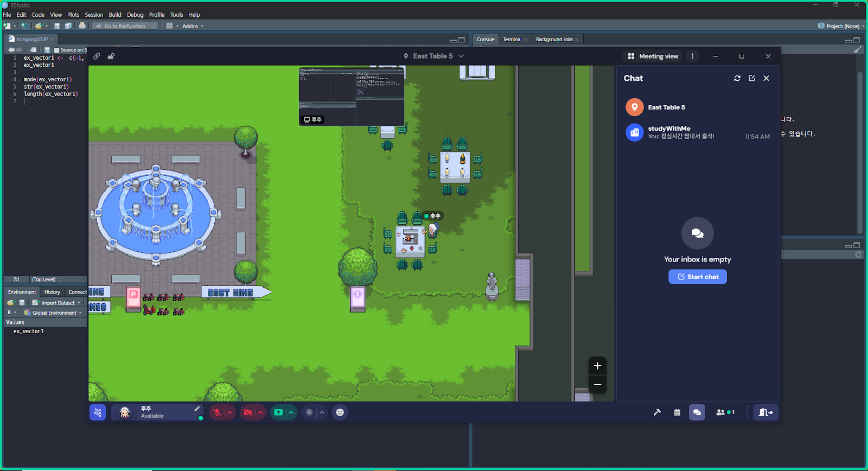Click the 후추 avatar at the table
The image size is (868, 471).
tap(432, 230)
